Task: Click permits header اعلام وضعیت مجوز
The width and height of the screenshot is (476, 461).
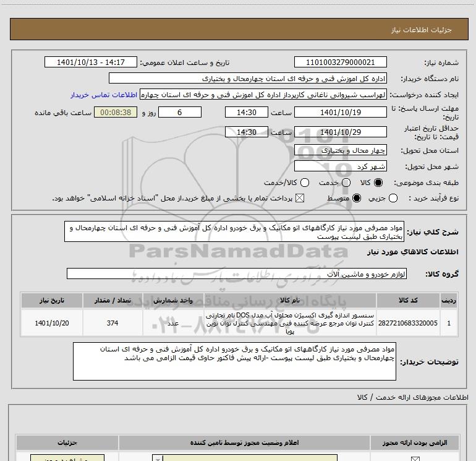Action: [x=244, y=442]
